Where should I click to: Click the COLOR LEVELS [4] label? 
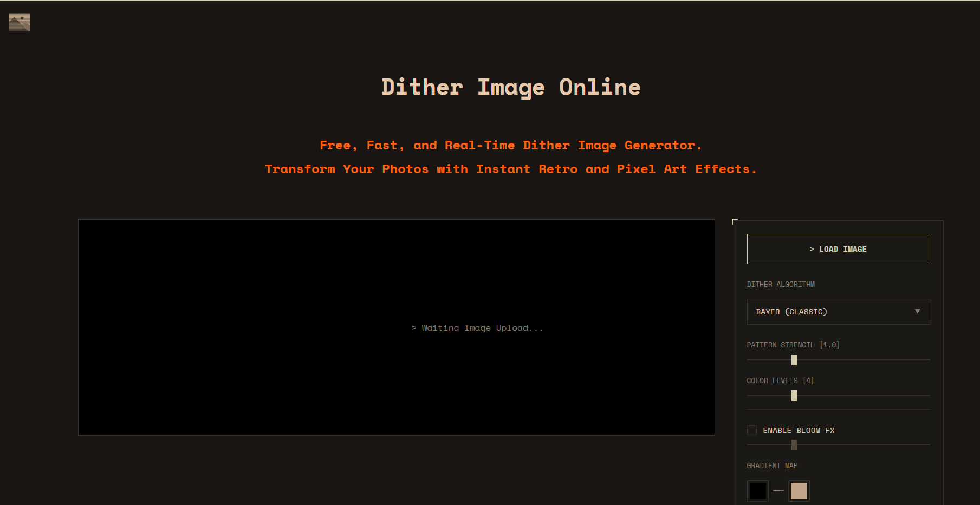(x=780, y=380)
